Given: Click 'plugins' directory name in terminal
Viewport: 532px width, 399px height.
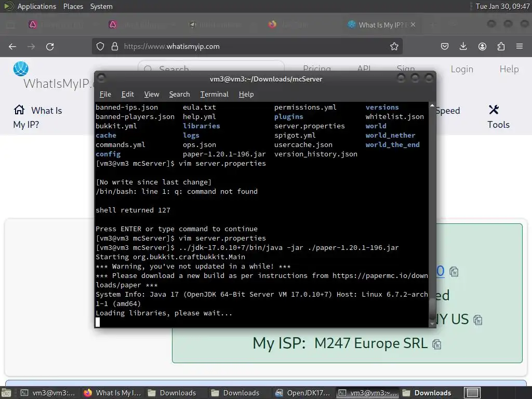Looking at the screenshot, I should point(289,117).
